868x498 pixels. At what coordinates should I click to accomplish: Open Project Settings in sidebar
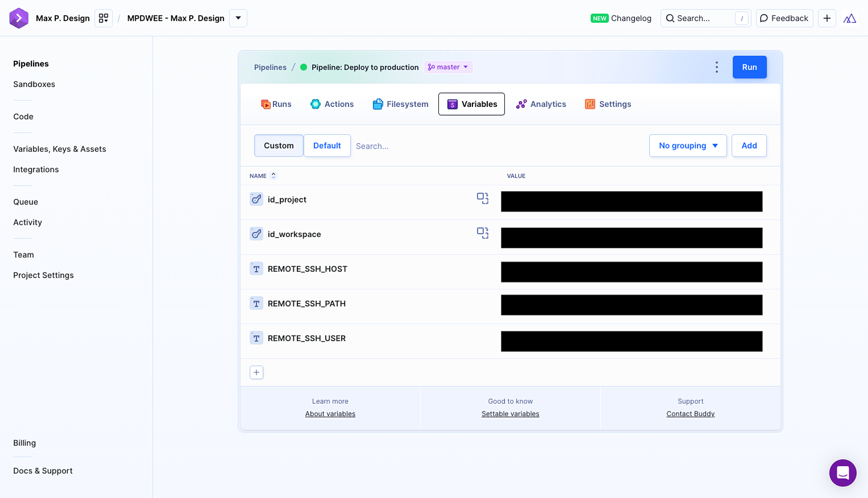[43, 275]
